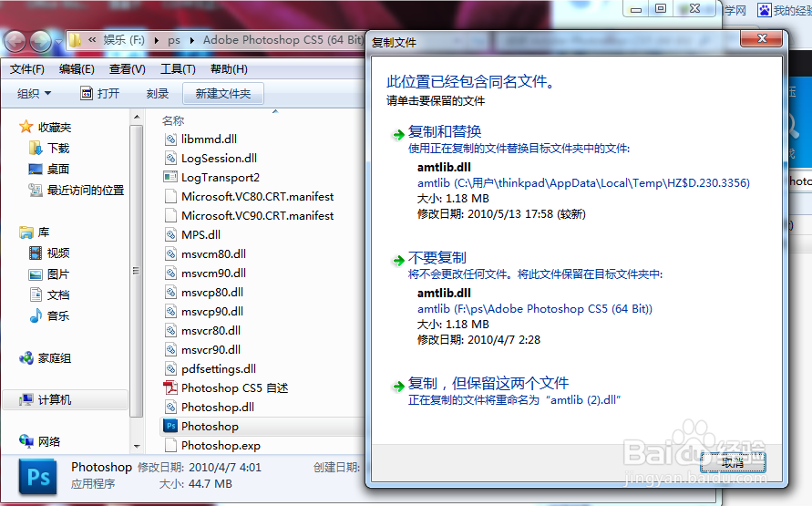Click the 名称 column header
Image resolution: width=812 pixels, height=506 pixels.
[x=173, y=120]
